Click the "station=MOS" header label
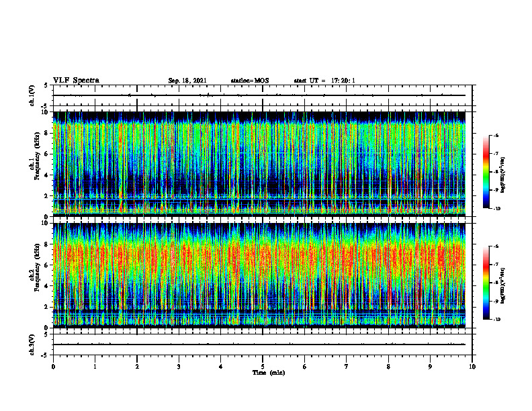This screenshot has width=532, height=411. (x=250, y=81)
